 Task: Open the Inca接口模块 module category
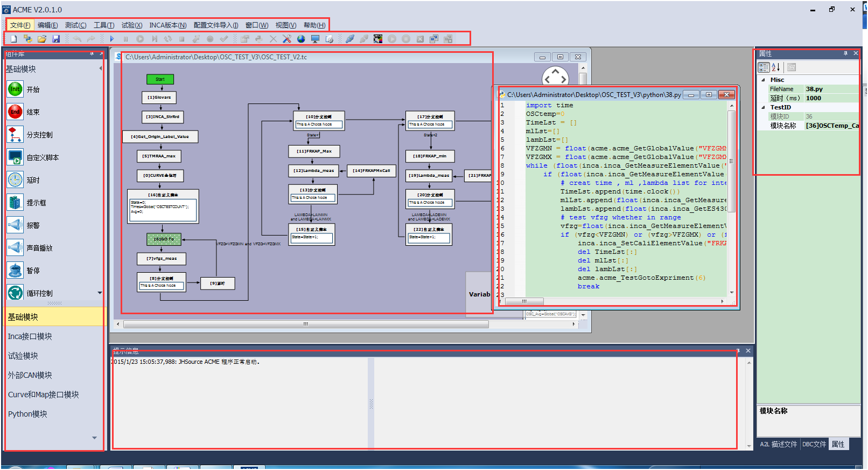[30, 336]
